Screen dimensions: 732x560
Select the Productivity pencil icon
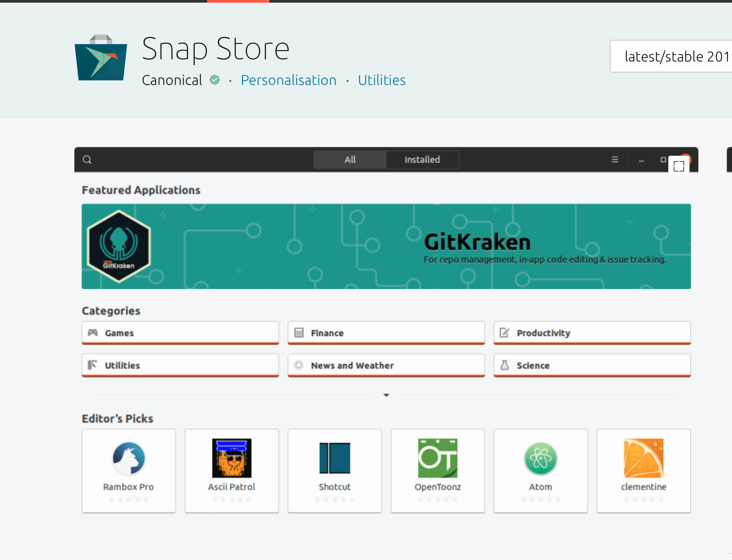click(x=505, y=332)
